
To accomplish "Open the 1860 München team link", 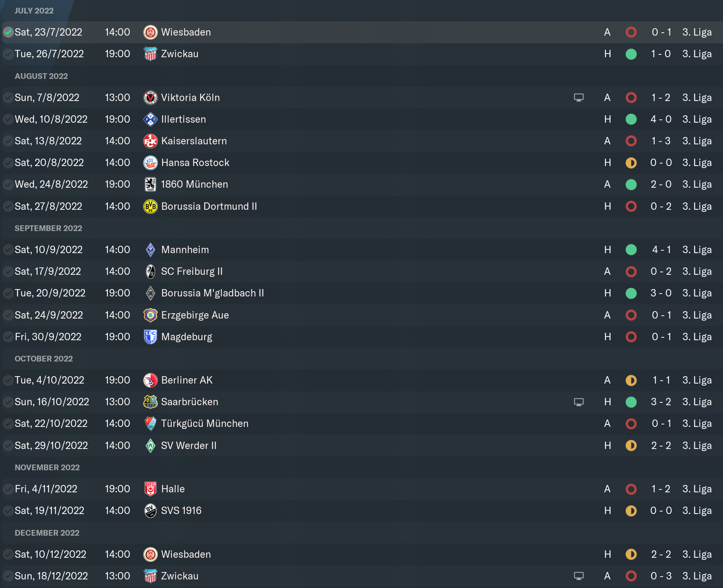I will click(194, 184).
